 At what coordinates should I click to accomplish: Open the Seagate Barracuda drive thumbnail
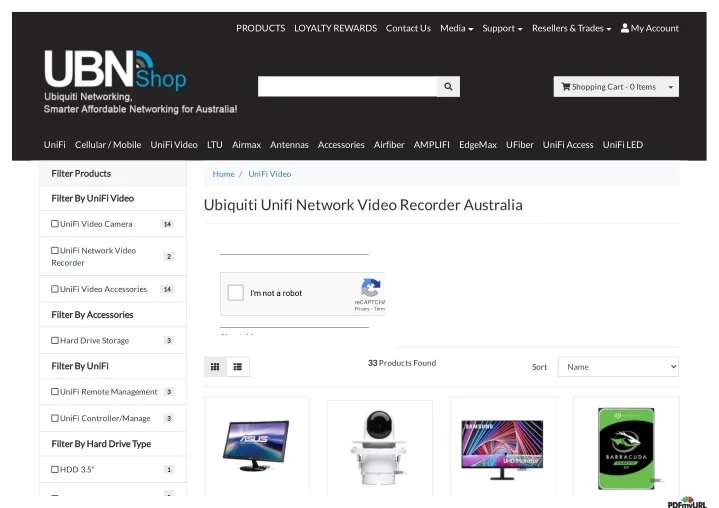pyautogui.click(x=626, y=448)
